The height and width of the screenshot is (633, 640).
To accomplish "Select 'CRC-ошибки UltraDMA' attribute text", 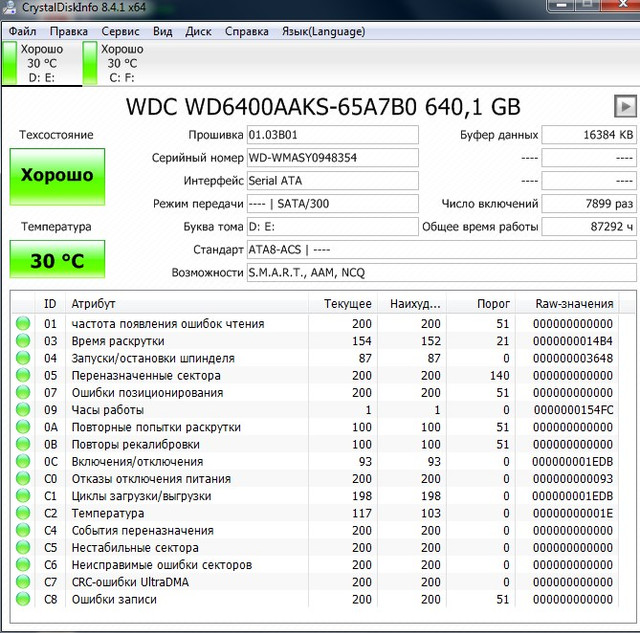I will pos(130,582).
